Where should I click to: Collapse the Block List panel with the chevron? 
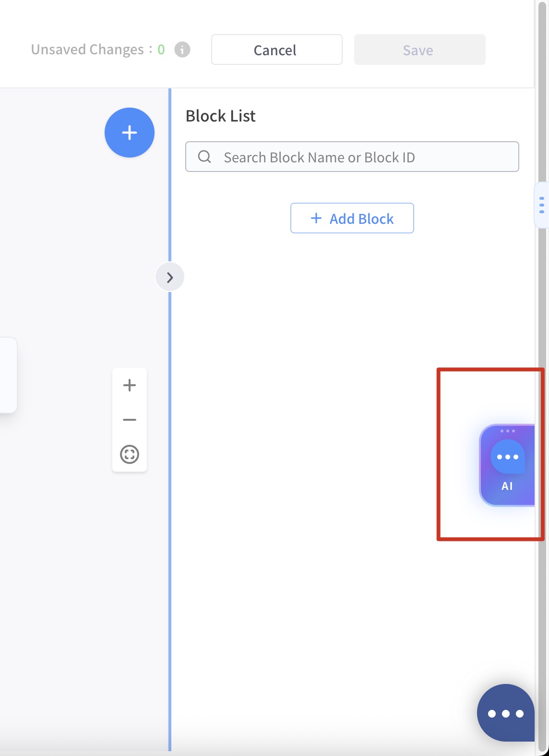(x=170, y=277)
